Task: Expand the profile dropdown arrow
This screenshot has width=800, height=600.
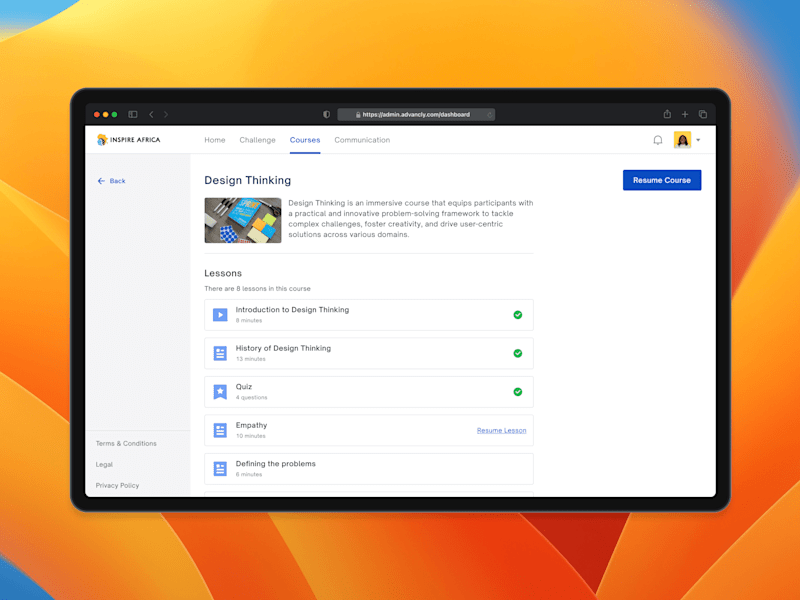Action: click(x=698, y=140)
